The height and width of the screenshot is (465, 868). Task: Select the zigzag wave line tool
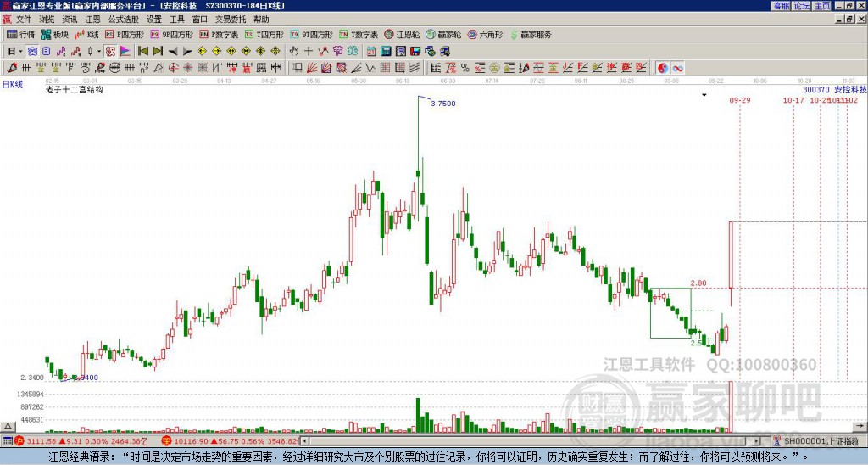tap(370, 68)
